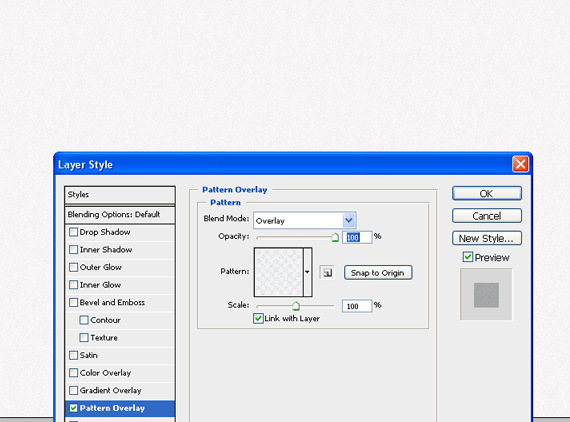Screen dimensions: 570x422
Task: Click the New Style... button
Action: 487,238
